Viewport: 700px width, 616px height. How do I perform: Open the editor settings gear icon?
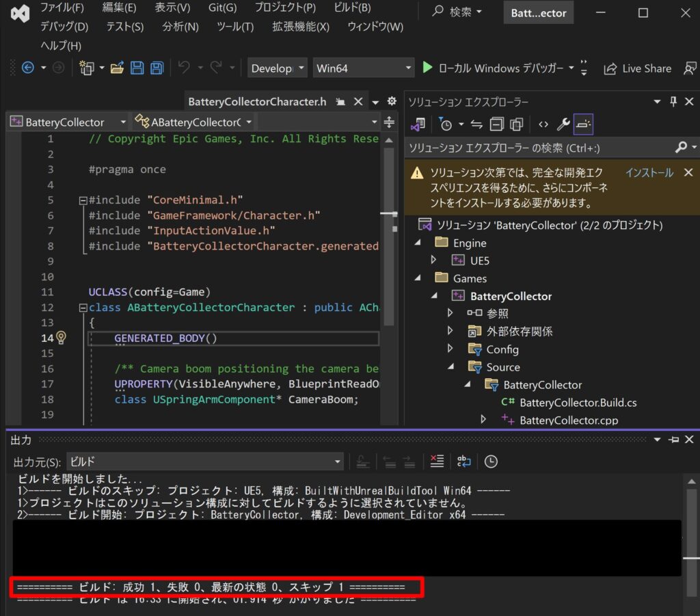click(392, 101)
